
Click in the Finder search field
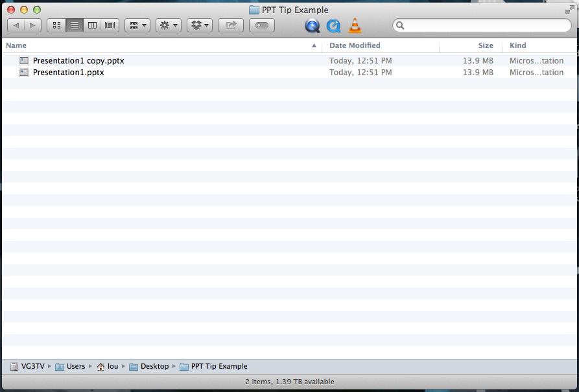pos(482,25)
